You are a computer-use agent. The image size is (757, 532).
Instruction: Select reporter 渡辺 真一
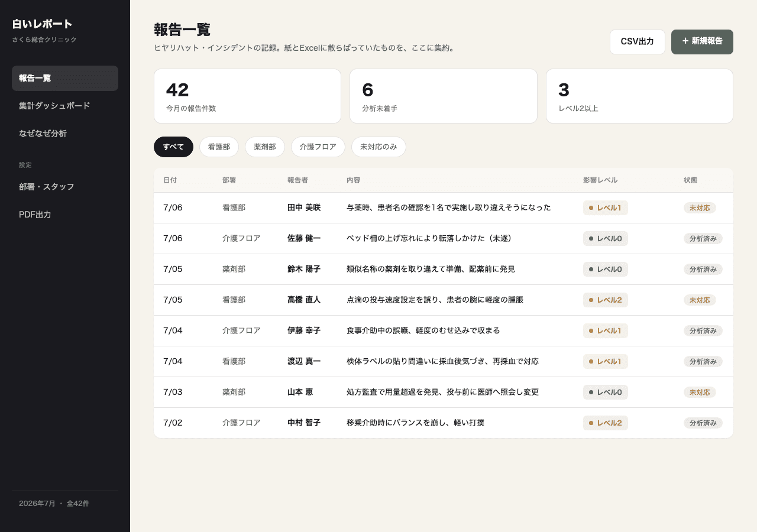point(304,361)
